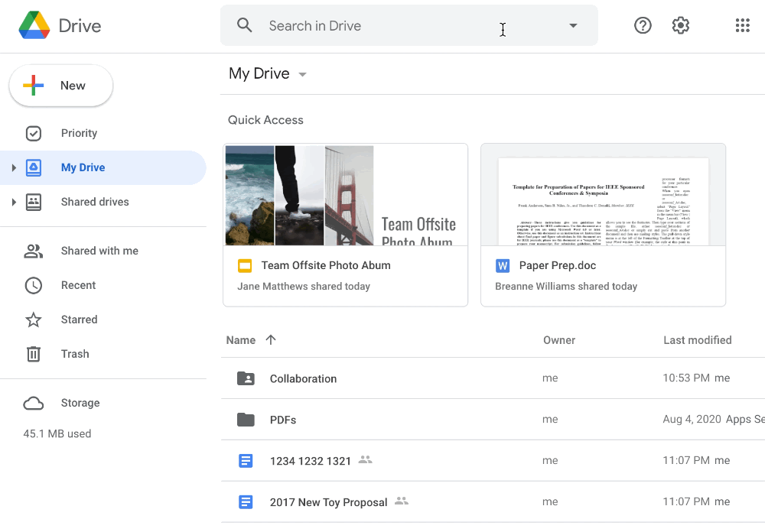Click the shared people icon on 2017 New Toy Proposal
765x532 pixels.
pyautogui.click(x=402, y=502)
